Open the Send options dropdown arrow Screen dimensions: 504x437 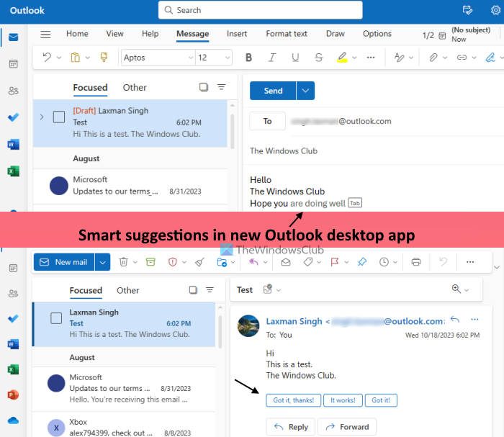point(305,91)
